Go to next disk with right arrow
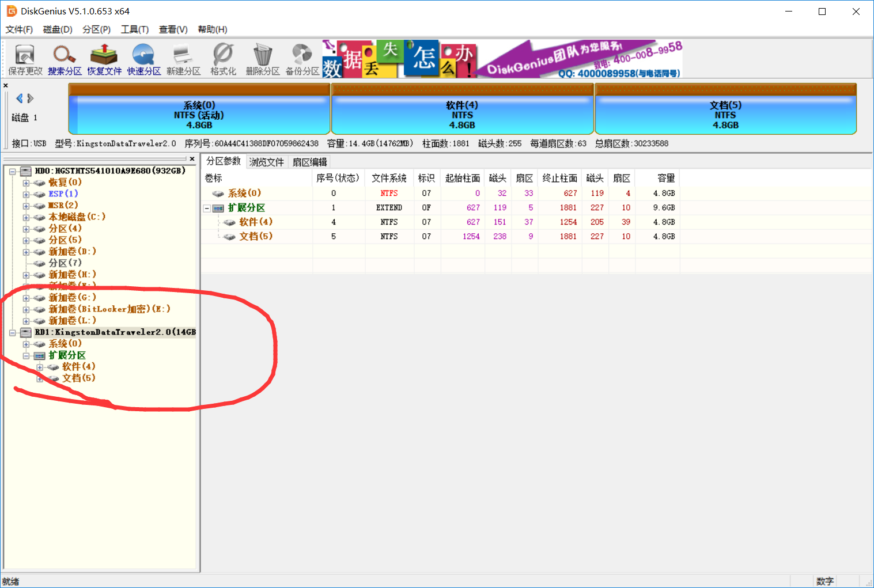The width and height of the screenshot is (874, 588). pyautogui.click(x=31, y=98)
